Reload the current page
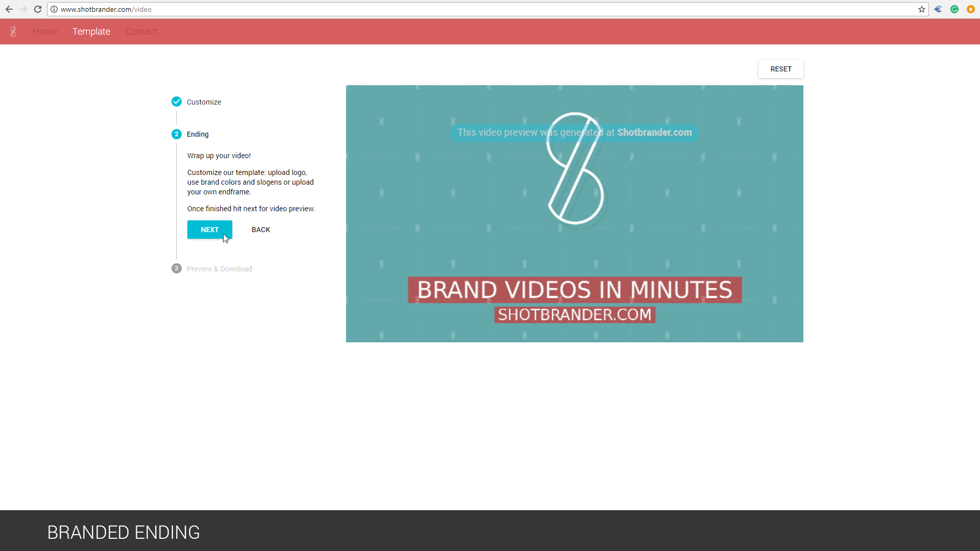 (38, 9)
